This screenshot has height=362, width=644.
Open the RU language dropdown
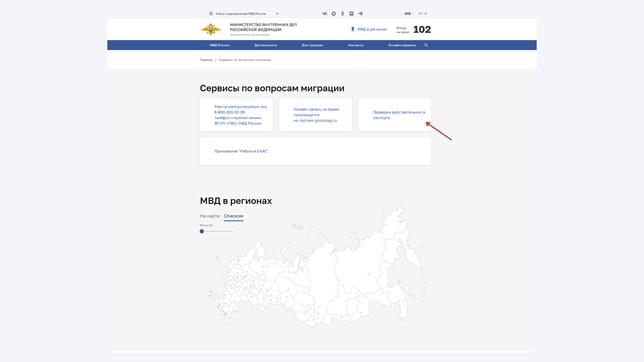point(423,14)
